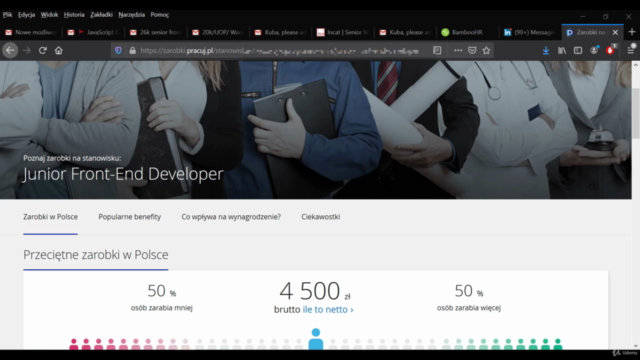Switch to 26k senior front tab
The height and width of the screenshot is (360, 640).
156,32
